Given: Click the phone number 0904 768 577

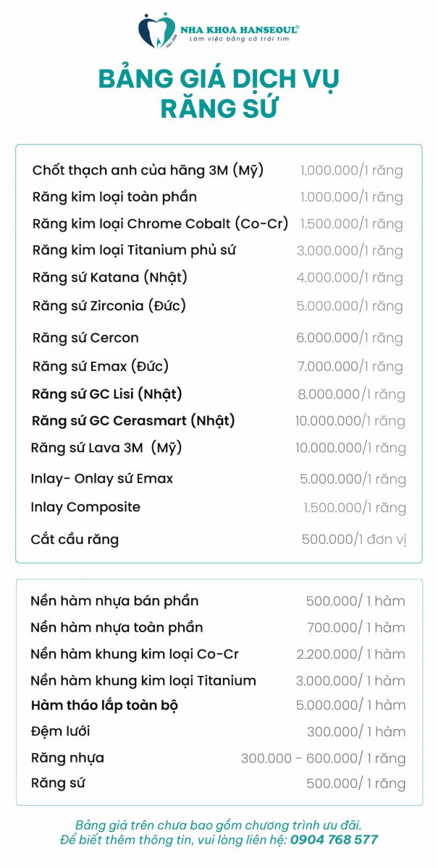Looking at the screenshot, I should [x=334, y=840].
